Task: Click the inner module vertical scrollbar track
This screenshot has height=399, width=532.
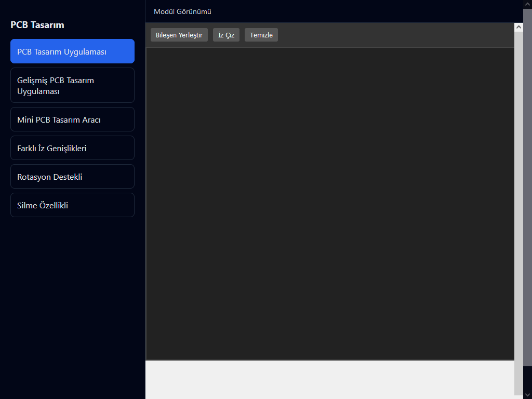Action: 518,214
